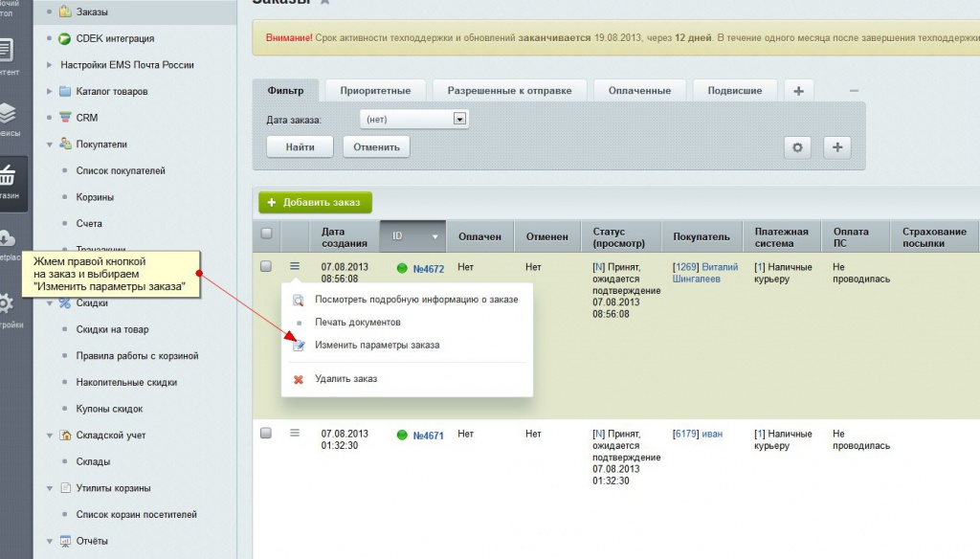Image resolution: width=980 pixels, height=559 pixels.
Task: Click the shopping basket icon in left bar
Action: 8,177
